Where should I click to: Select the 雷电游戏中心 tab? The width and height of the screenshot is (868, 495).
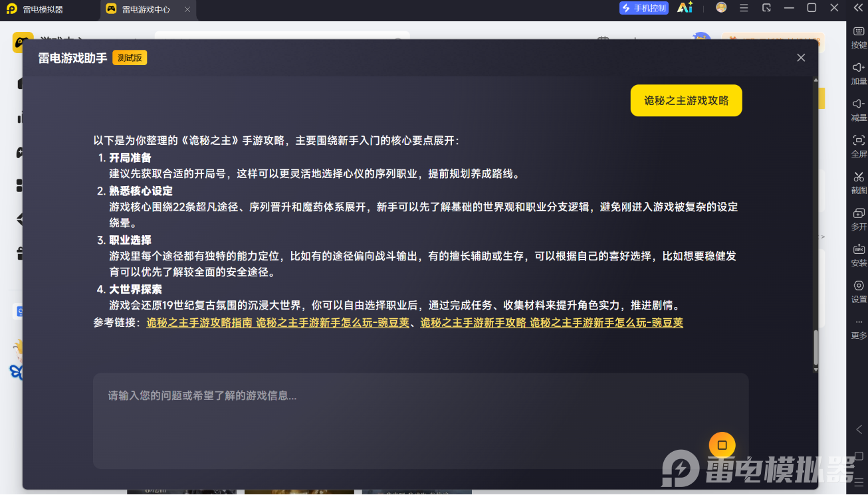148,9
